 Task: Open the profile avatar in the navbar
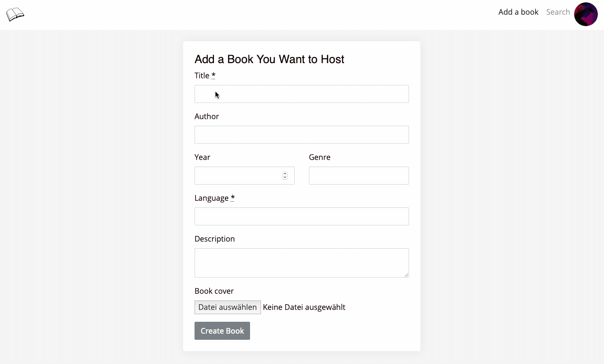tap(586, 14)
